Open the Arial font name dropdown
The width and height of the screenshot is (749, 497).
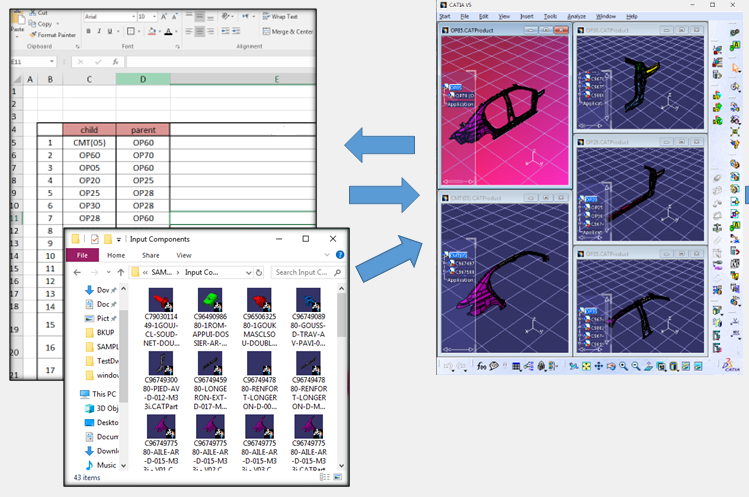click(133, 17)
